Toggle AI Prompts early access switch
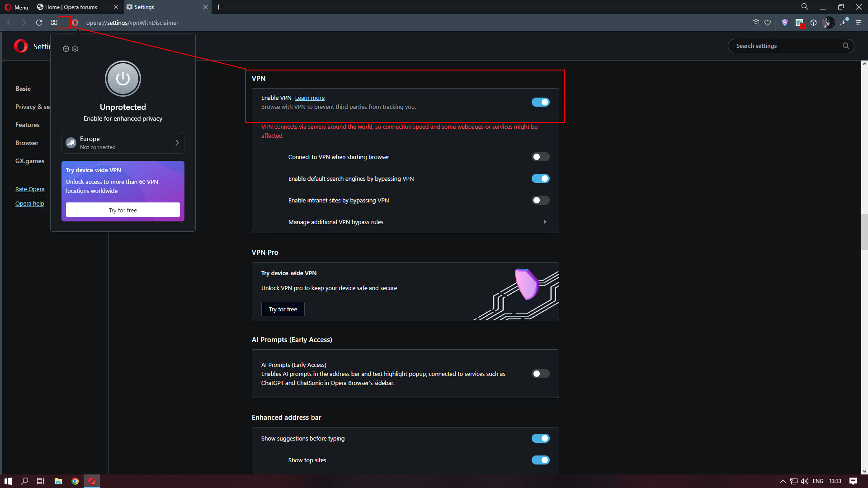The width and height of the screenshot is (868, 488). click(x=540, y=374)
